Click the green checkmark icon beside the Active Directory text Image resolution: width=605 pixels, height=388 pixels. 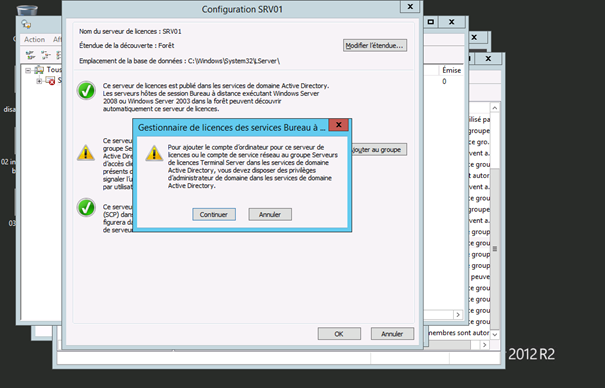click(x=86, y=91)
